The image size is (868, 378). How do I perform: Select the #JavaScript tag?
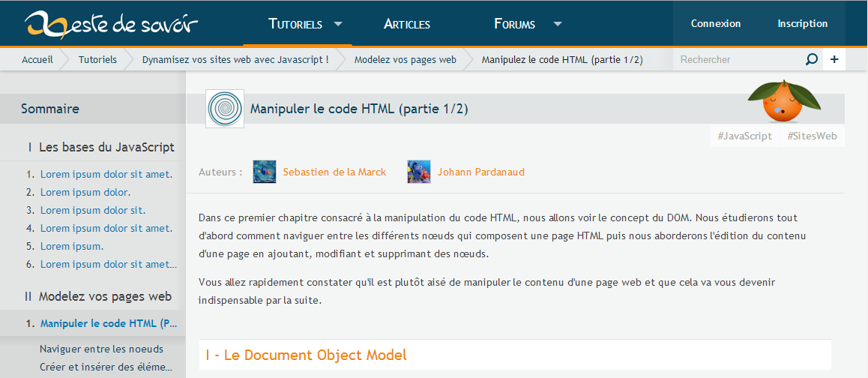pyautogui.click(x=744, y=136)
